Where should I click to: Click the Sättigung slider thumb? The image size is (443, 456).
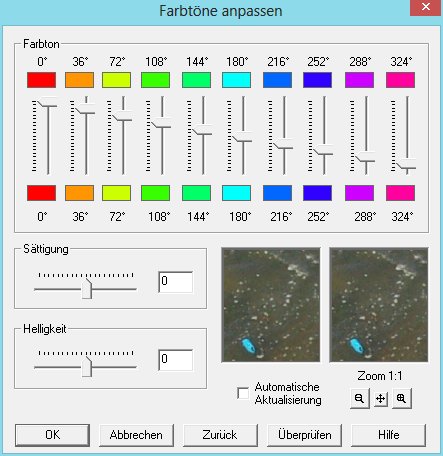(87, 289)
